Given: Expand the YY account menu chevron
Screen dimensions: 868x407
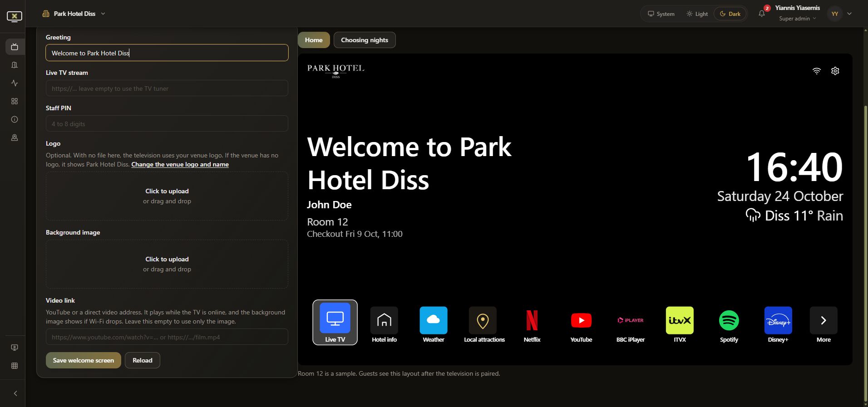Looking at the screenshot, I should point(849,14).
